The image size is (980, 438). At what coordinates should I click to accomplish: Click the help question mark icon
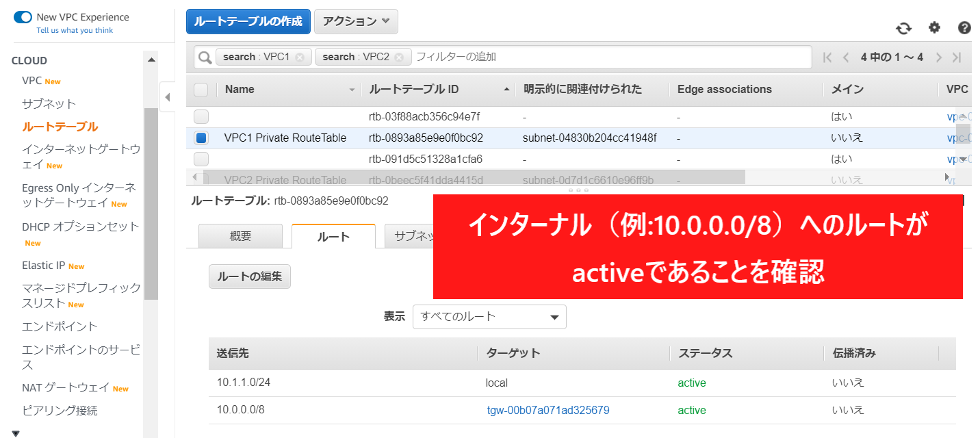coord(964,28)
